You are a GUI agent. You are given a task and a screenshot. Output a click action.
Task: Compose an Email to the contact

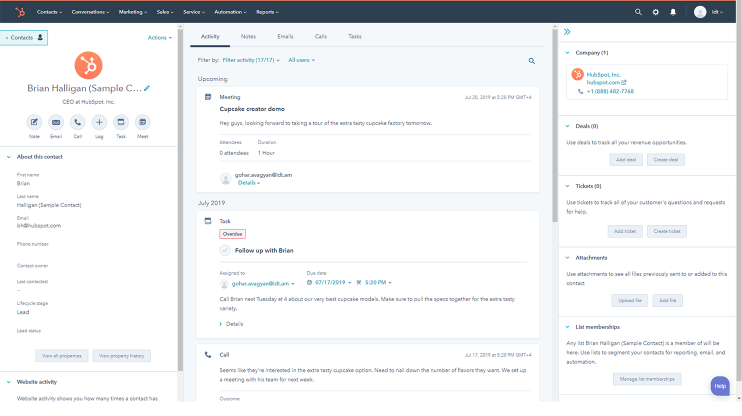(x=56, y=122)
